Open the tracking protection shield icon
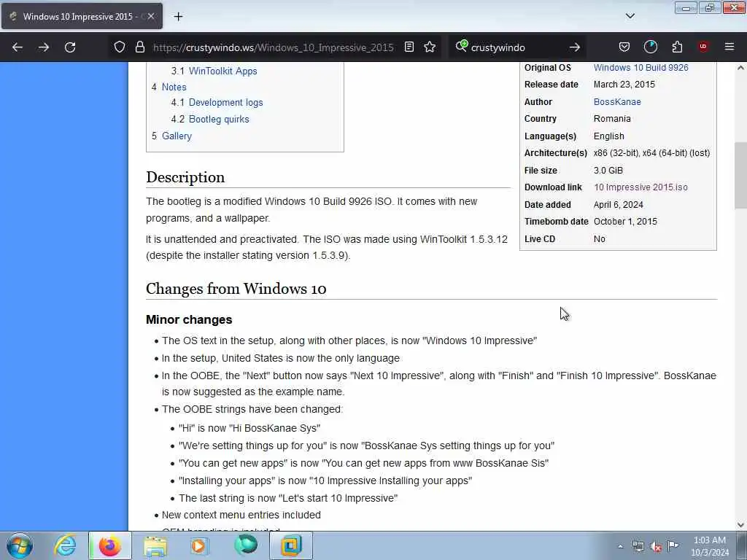 [120, 47]
